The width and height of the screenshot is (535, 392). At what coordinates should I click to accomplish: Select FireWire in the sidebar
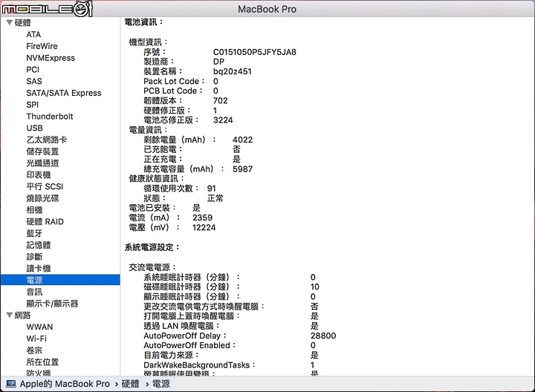pyautogui.click(x=42, y=46)
